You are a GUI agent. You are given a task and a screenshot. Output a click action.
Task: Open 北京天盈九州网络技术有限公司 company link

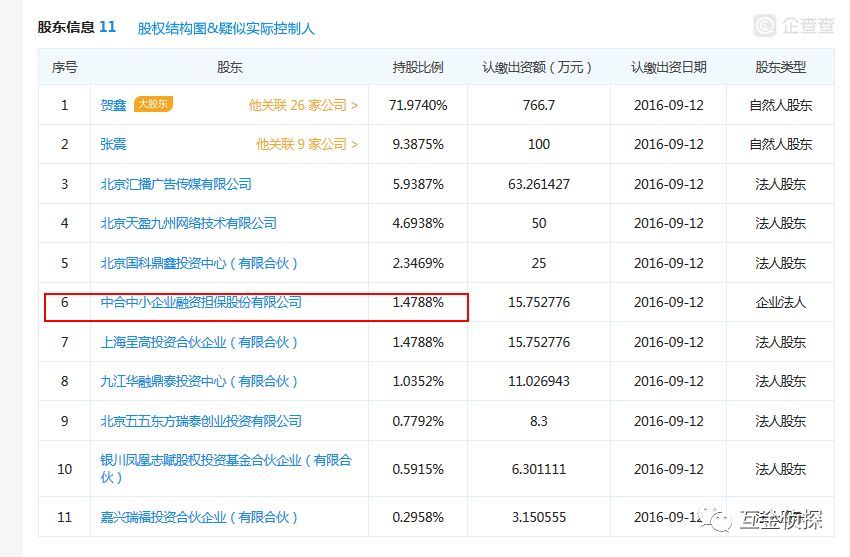click(188, 223)
